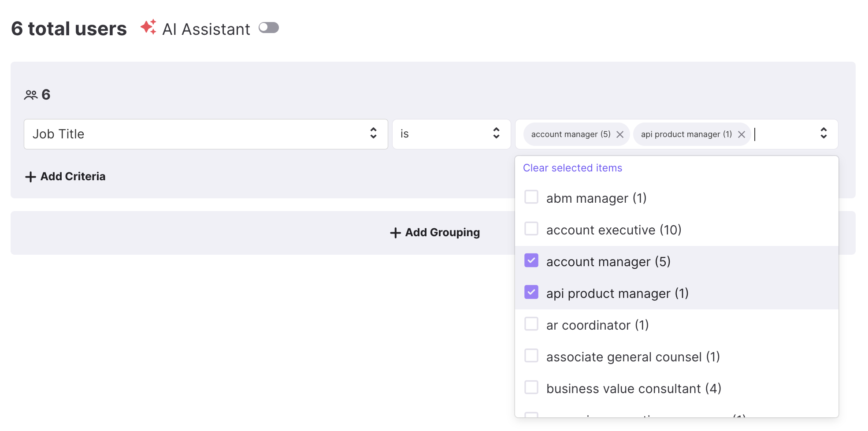The width and height of the screenshot is (868, 431).
Task: Click the AI Assistant sparkle icon
Action: coord(148,27)
